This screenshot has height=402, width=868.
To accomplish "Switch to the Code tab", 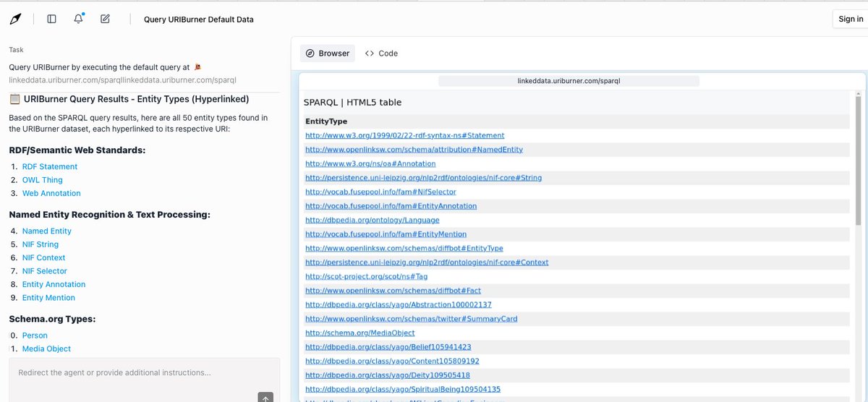I will click(381, 54).
